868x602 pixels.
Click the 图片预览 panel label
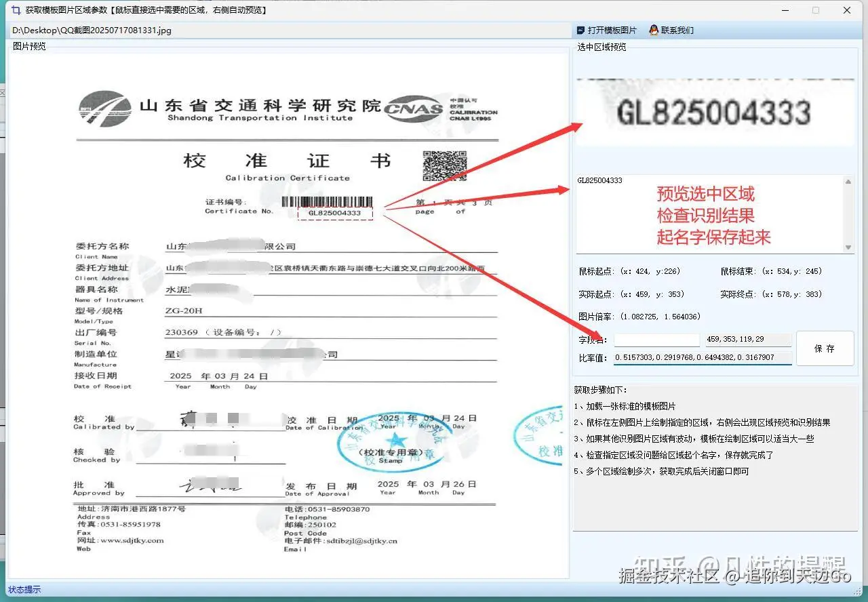pos(30,47)
